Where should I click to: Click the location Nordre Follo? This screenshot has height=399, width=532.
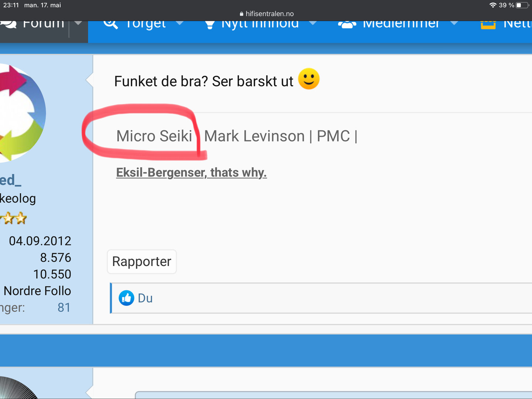pyautogui.click(x=37, y=291)
